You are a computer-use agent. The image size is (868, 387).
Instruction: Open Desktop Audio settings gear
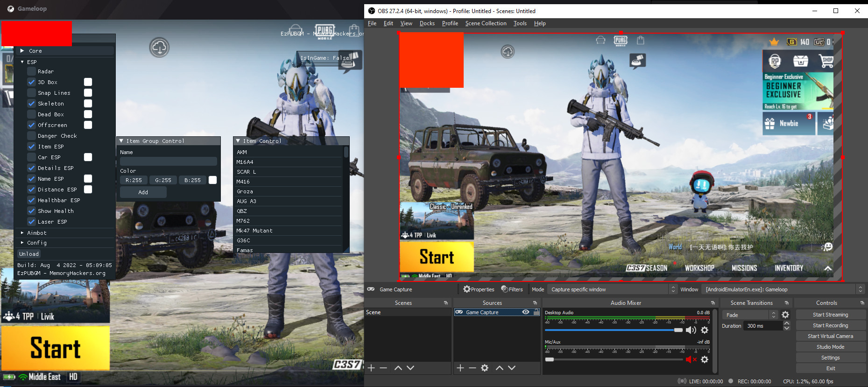coord(705,330)
